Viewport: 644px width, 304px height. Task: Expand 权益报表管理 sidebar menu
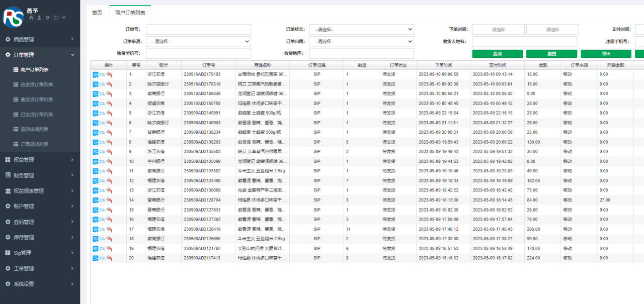click(40, 191)
